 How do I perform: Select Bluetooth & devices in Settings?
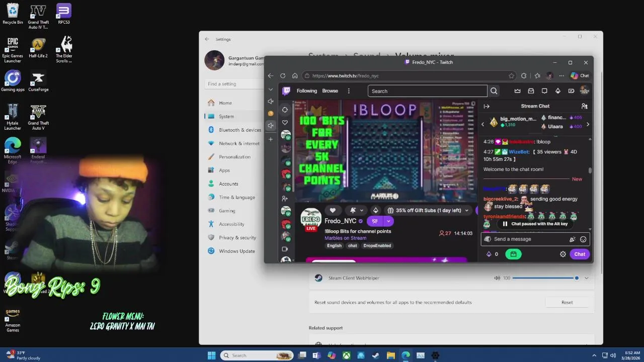[233, 130]
